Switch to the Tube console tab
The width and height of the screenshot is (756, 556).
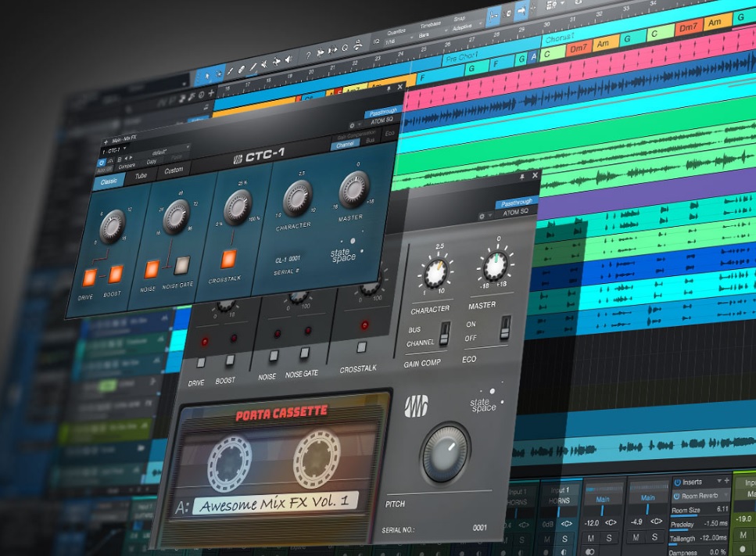pos(141,176)
